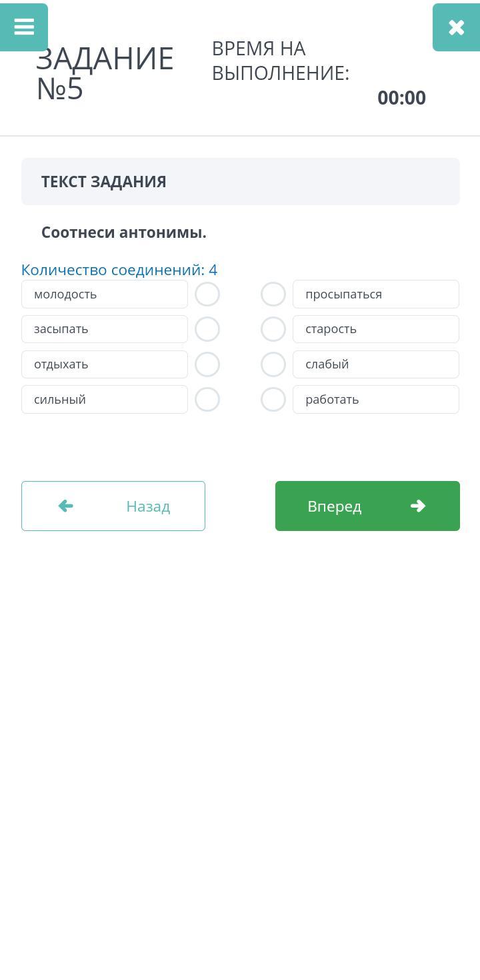Go back with the Назад button
Image resolution: width=480 pixels, height=980 pixels.
[x=113, y=506]
